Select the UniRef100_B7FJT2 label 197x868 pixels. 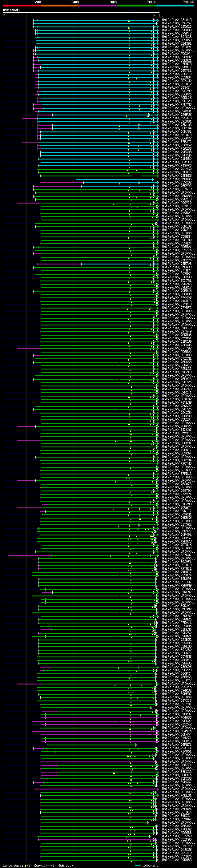point(177,142)
